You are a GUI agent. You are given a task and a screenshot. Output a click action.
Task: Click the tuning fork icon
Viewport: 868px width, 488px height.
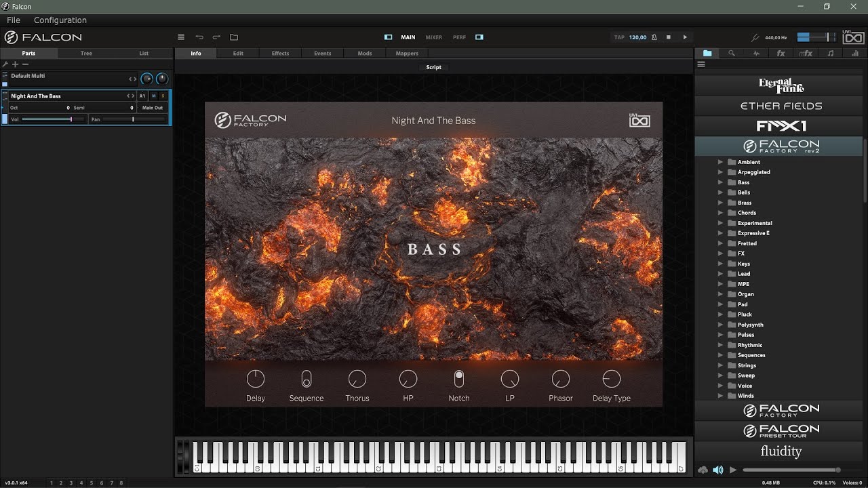755,37
